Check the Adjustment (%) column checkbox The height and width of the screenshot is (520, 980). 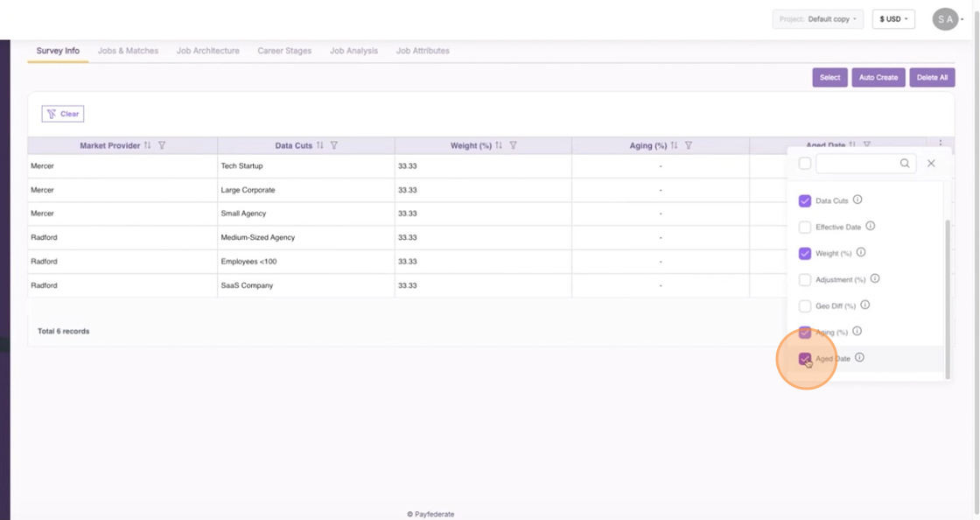pos(805,279)
